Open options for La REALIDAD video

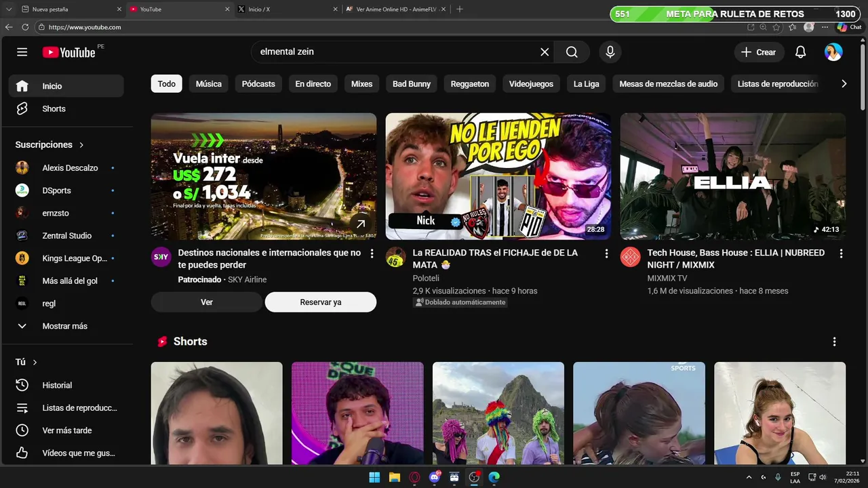coord(606,253)
